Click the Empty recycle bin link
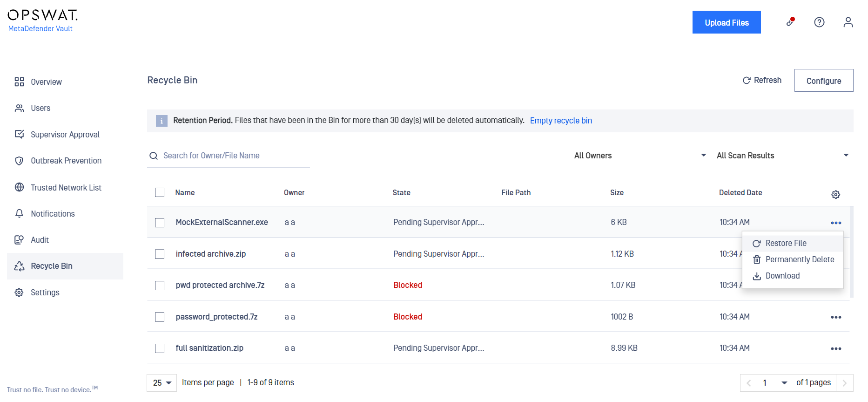 click(x=561, y=121)
